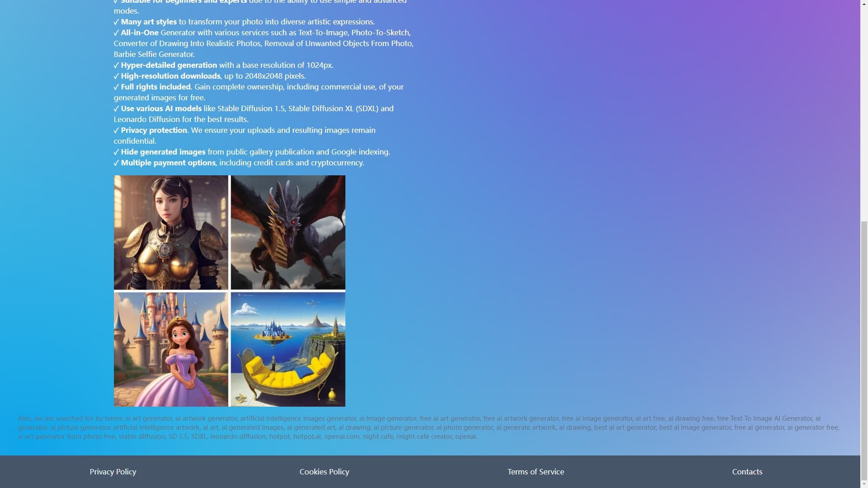
Task: Click the bold Hide generated images text
Action: [163, 152]
